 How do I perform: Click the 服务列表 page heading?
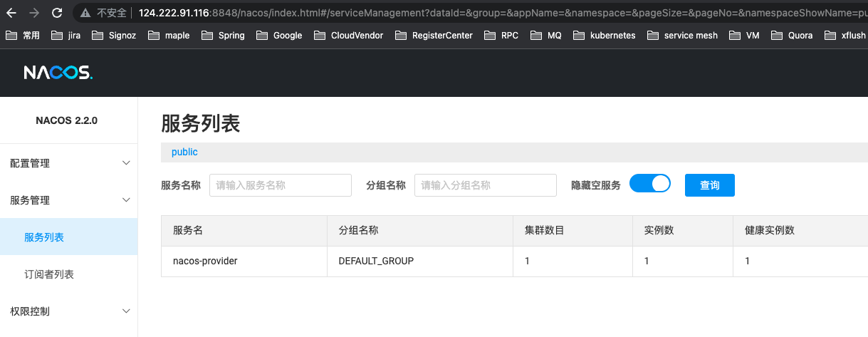201,123
